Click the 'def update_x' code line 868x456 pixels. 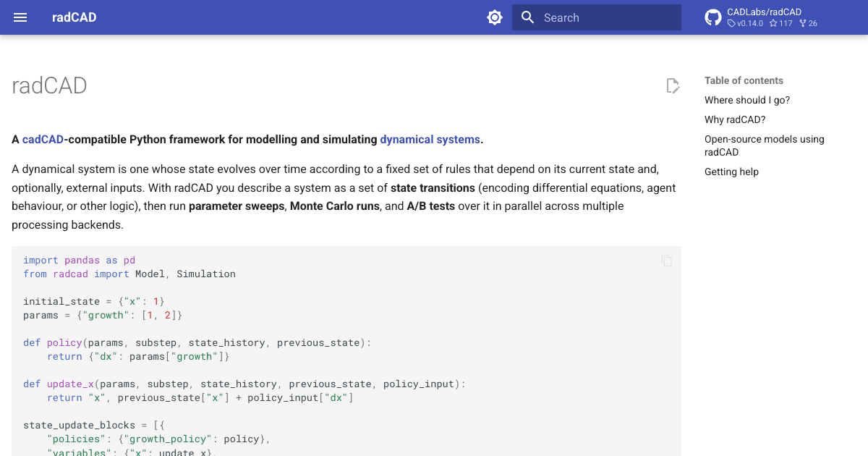click(244, 384)
